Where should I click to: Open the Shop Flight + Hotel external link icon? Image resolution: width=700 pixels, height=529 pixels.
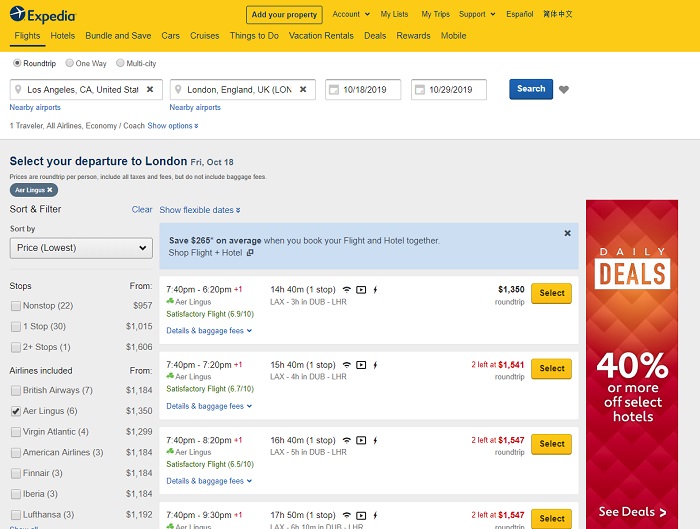coord(250,253)
